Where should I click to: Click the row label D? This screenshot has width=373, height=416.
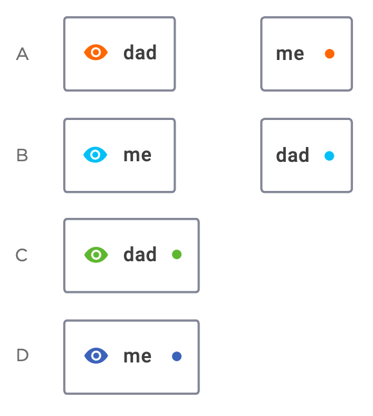pyautogui.click(x=22, y=355)
